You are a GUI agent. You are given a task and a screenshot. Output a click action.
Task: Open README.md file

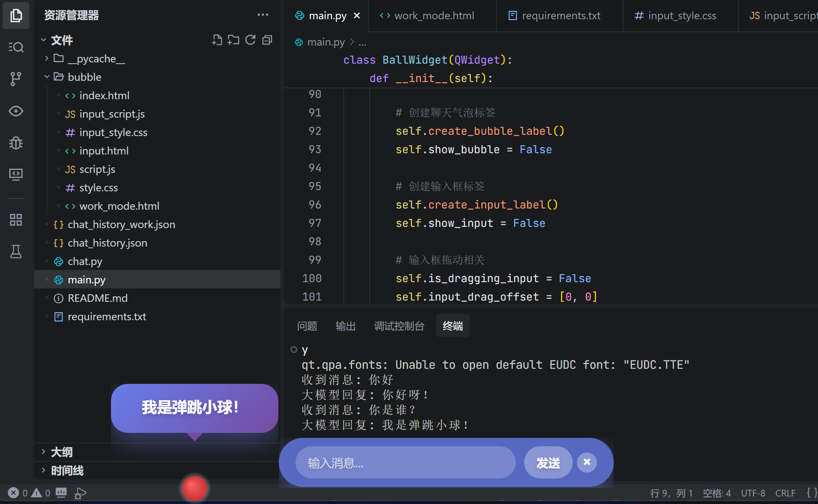coord(157,298)
